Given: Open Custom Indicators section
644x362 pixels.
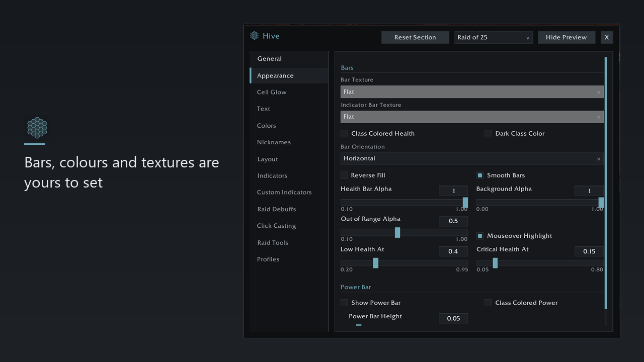Looking at the screenshot, I should [289, 192].
